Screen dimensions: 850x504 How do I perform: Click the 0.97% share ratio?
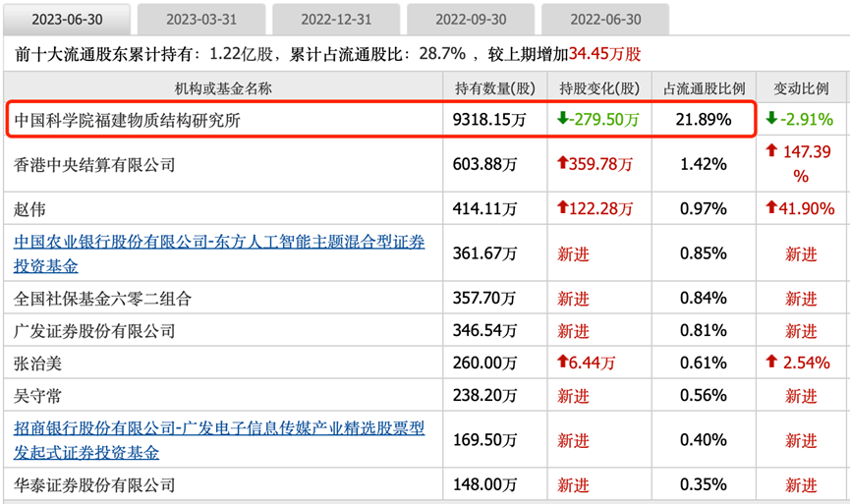704,208
